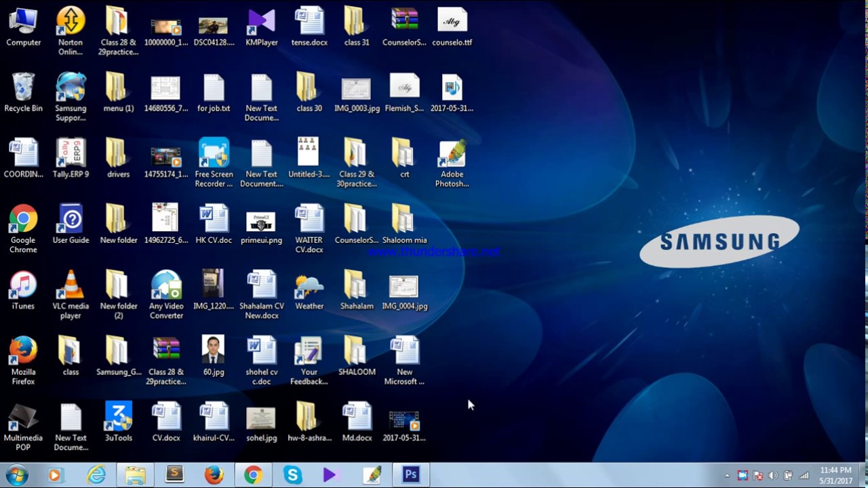Open the SHALOOM folder
The width and height of the screenshot is (868, 488).
[x=357, y=356]
